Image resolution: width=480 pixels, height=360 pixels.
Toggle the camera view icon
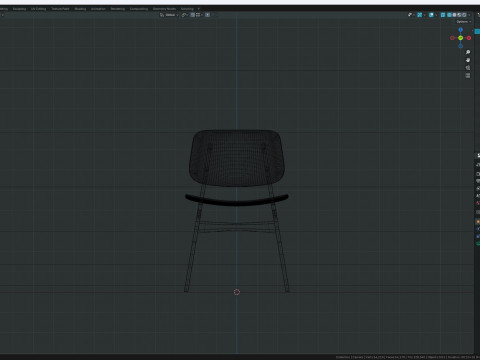click(x=468, y=68)
